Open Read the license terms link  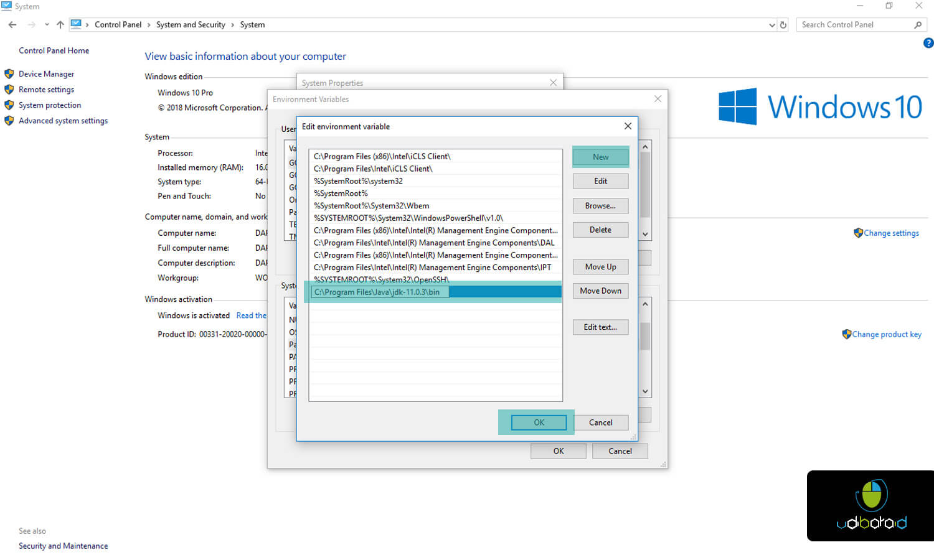251,315
